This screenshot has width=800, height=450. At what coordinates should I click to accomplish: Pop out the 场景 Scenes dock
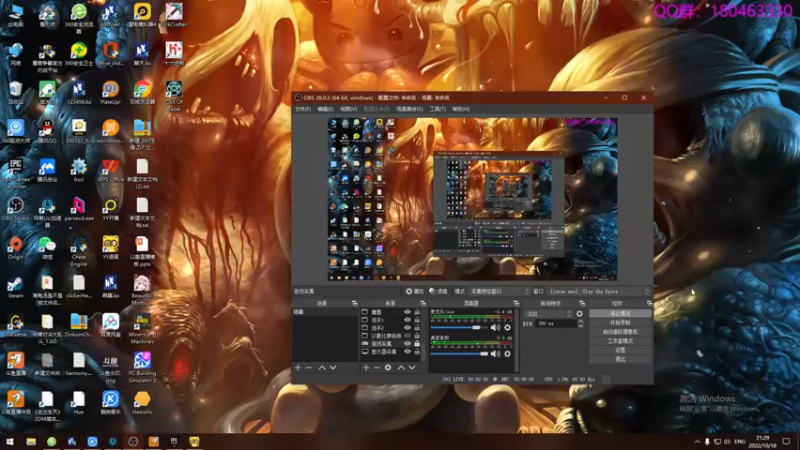pos(355,304)
